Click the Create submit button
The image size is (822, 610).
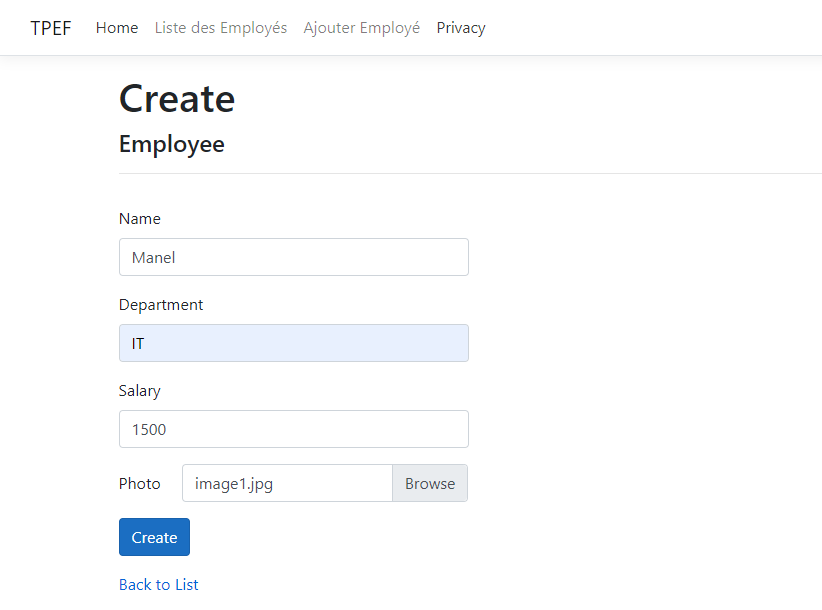coord(154,537)
